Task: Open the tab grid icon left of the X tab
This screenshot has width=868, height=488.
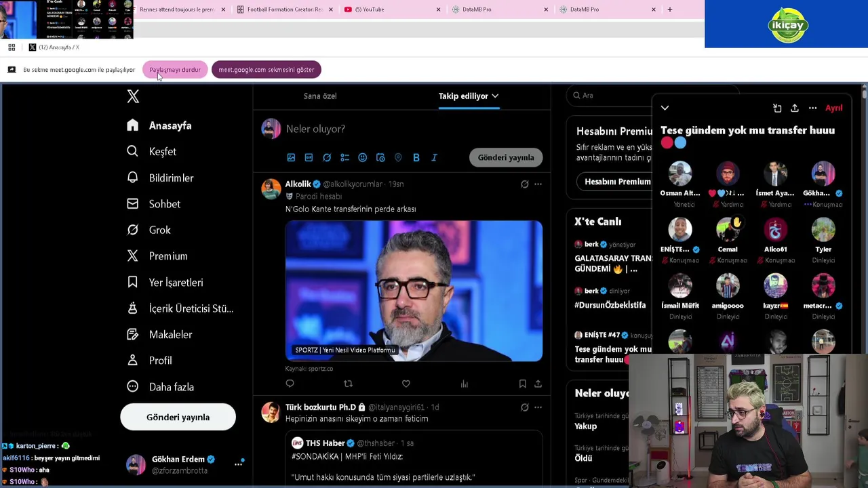Action: tap(12, 47)
